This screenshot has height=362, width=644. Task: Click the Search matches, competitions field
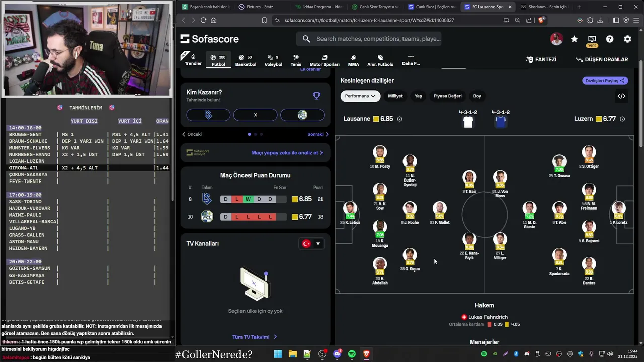tap(369, 39)
